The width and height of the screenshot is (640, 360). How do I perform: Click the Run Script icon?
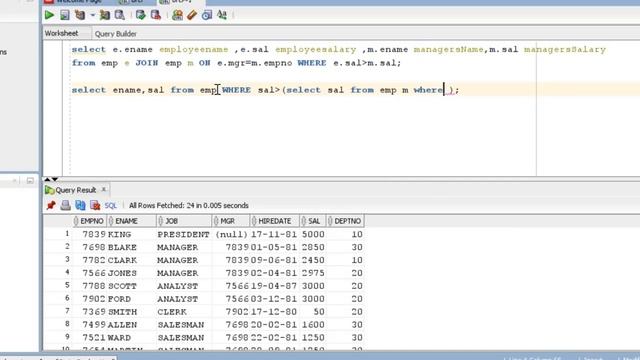pyautogui.click(x=64, y=15)
